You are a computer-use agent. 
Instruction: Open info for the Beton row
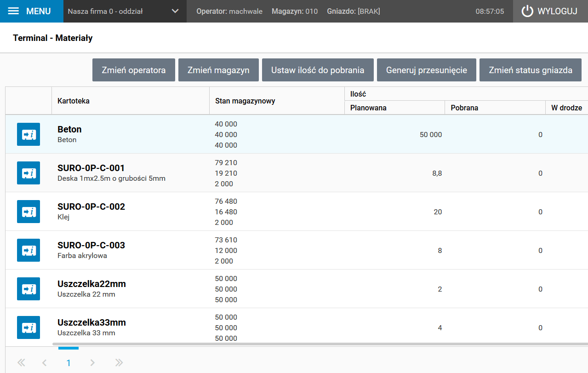click(x=29, y=134)
